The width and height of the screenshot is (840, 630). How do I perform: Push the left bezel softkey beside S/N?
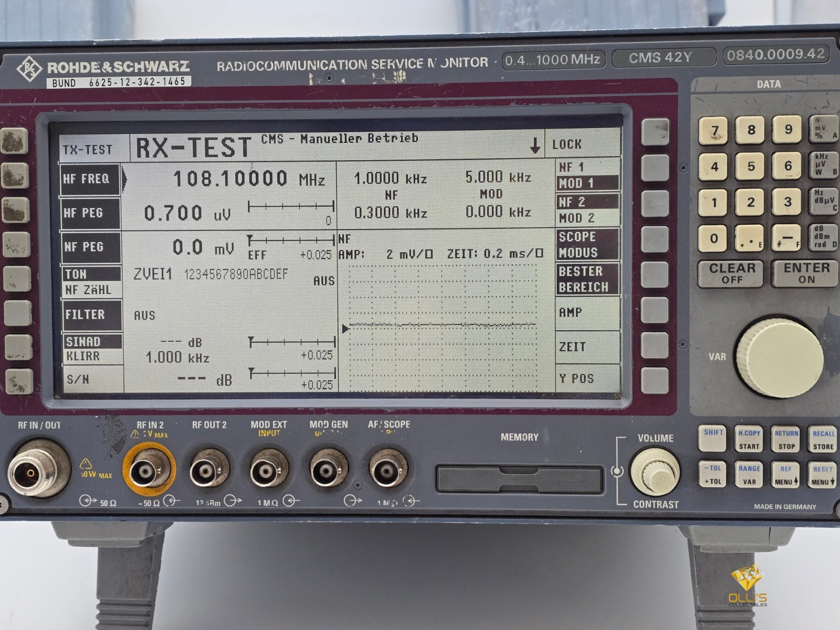coord(20,381)
